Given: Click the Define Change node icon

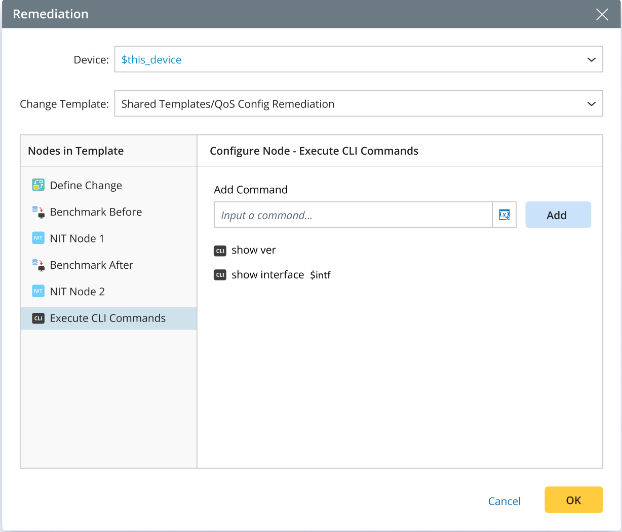Looking at the screenshot, I should coord(38,185).
